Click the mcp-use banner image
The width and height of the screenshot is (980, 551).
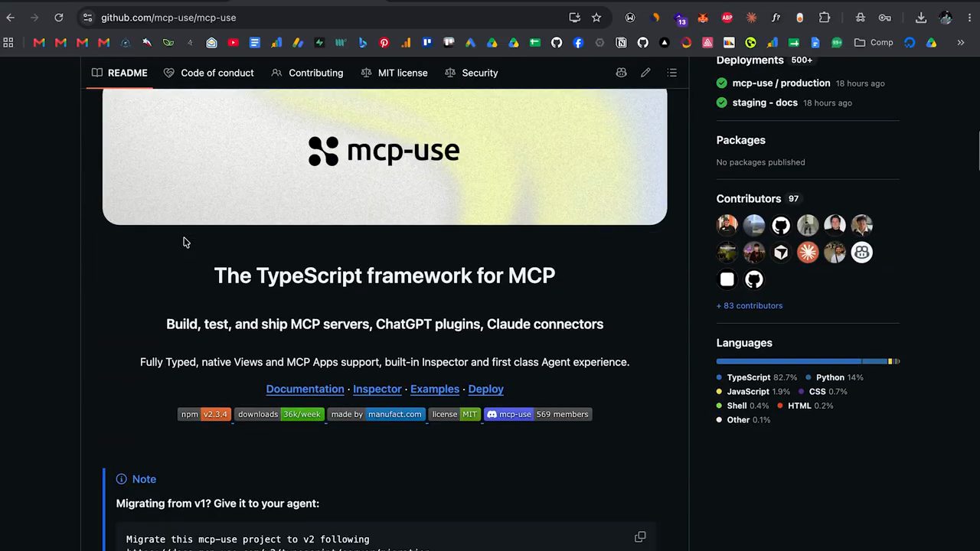[x=384, y=157]
